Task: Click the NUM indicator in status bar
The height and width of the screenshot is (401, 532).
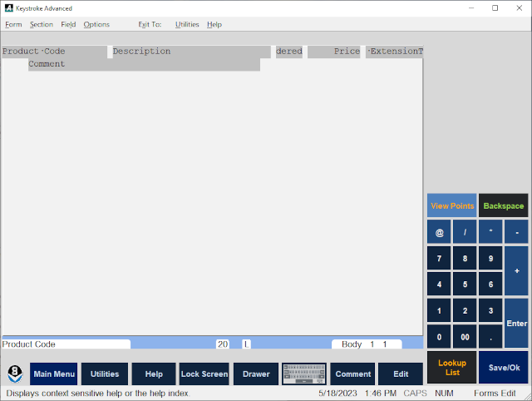Action: coord(444,394)
